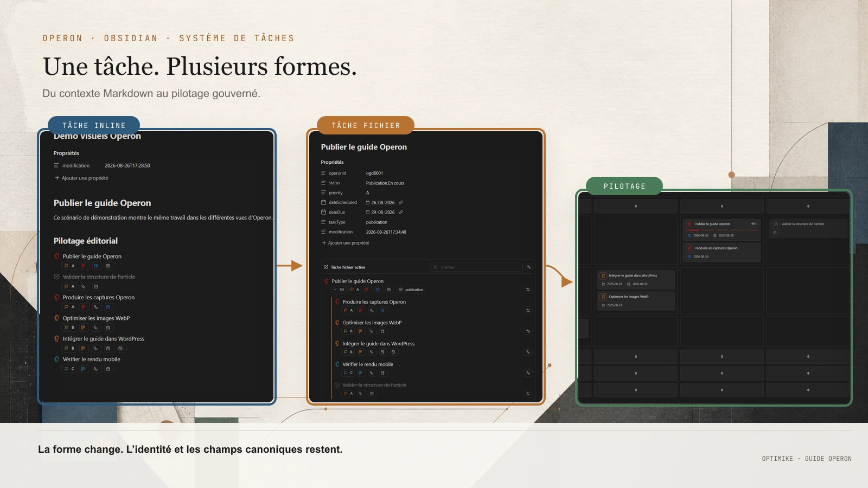This screenshot has height=488, width=868.
Task: Toggle the Publier le guide Operon status in the fichier panel
Action: [327, 281]
